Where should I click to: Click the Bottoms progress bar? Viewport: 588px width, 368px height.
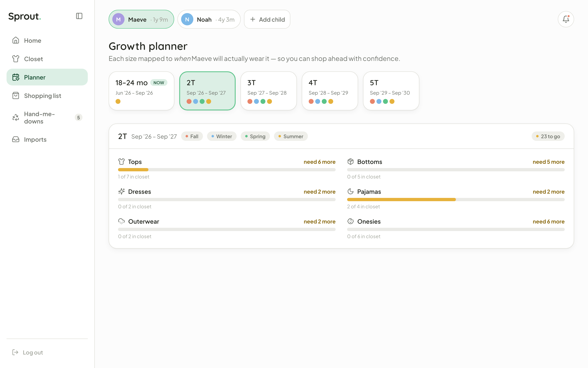click(x=455, y=170)
